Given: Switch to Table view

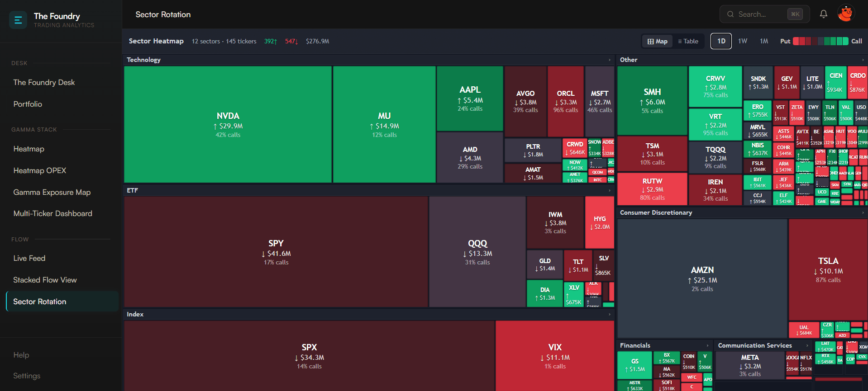Looking at the screenshot, I should pyautogui.click(x=688, y=41).
